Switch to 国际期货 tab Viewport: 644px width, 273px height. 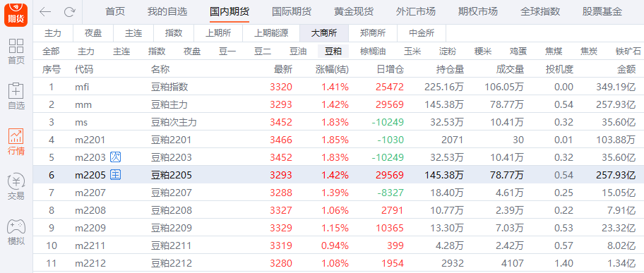pyautogui.click(x=291, y=11)
